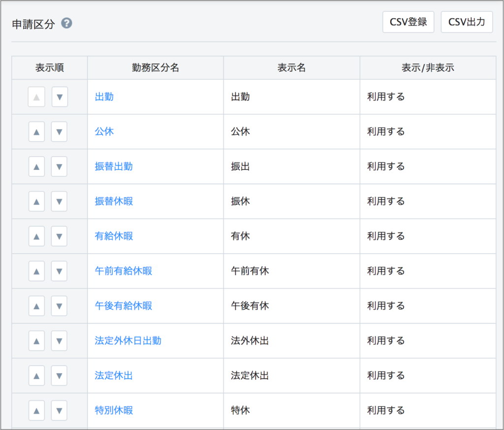This screenshot has width=504, height=430.
Task: Move 振替休暇 row down
Action: point(60,201)
